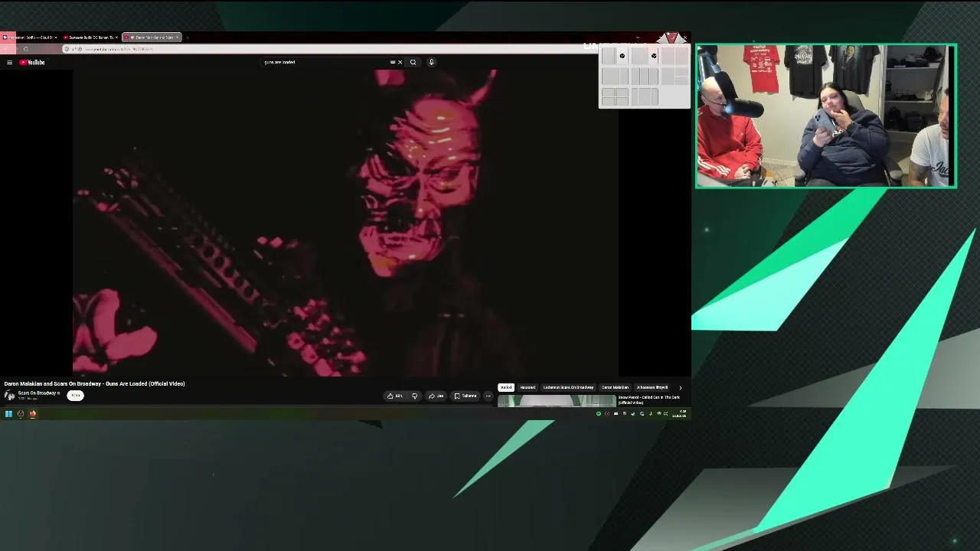
Task: Switch to the first browser tab
Action: coord(30,37)
